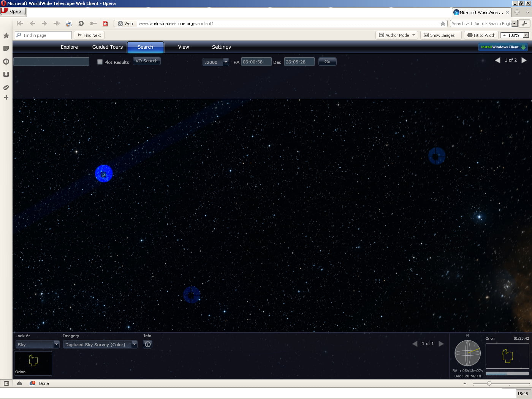Screen dimensions: 532x399
Task: Click the plus icon to add a sidebar panel
Action: click(x=6, y=98)
